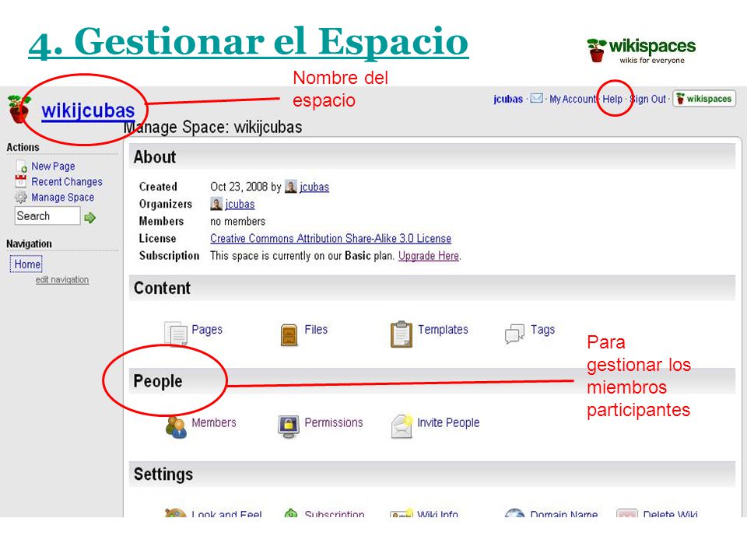Viewport: 747px width, 560px height.
Task: Click the Files cabinet icon
Action: pos(289,334)
